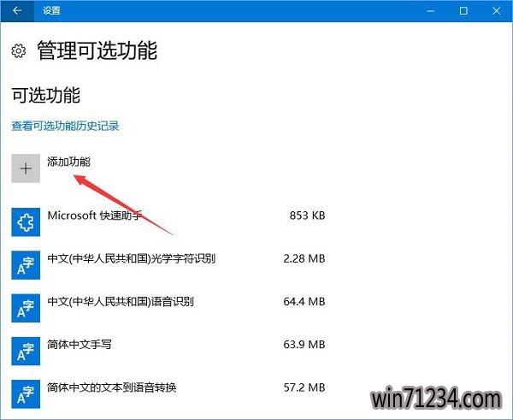The width and height of the screenshot is (513, 420).
Task: Click the Microsoft 快速助手 puzzle icon
Action: (26, 222)
